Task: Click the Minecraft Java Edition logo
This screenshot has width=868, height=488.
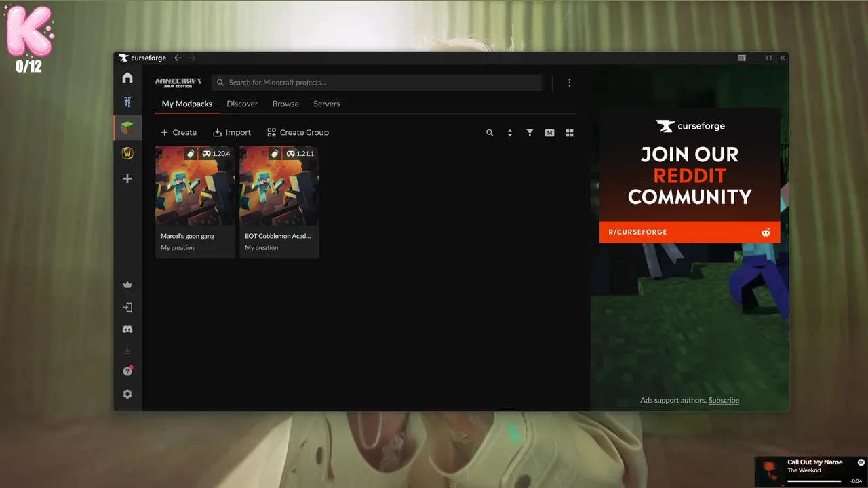Action: [x=178, y=83]
